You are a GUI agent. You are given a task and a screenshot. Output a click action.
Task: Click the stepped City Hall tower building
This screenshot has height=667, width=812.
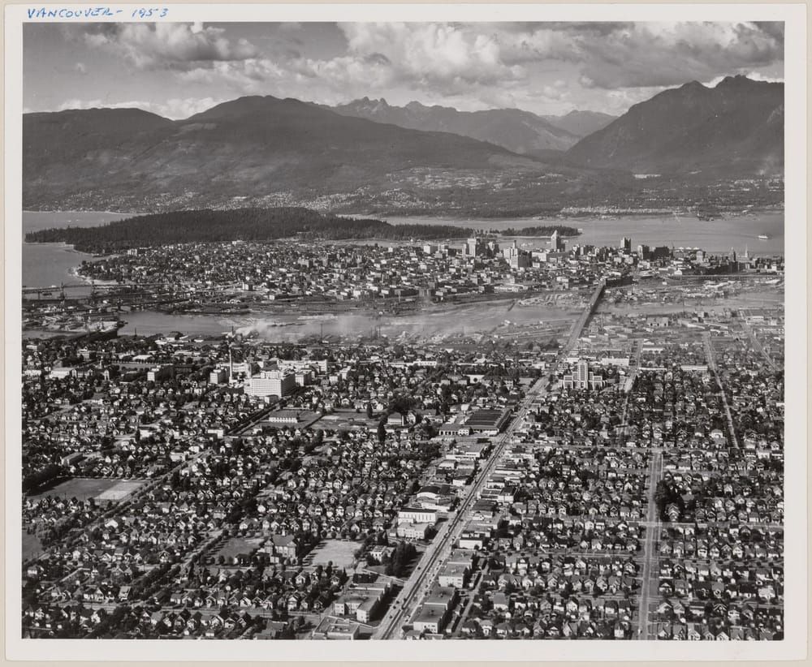581,373
